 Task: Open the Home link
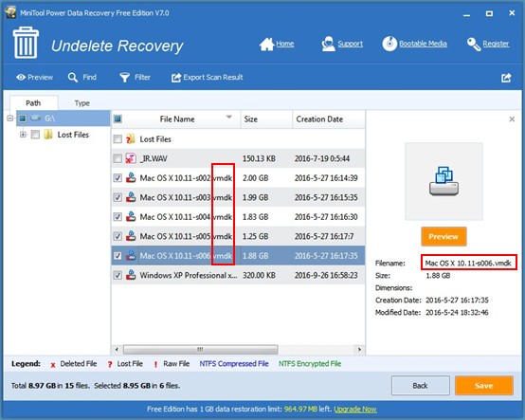click(x=285, y=44)
